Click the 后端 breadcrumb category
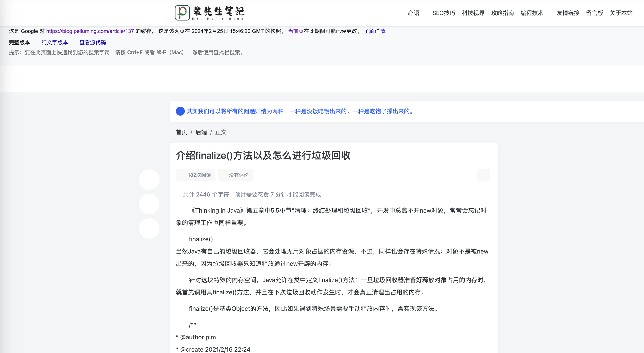Image resolution: width=644 pixels, height=353 pixels. 201,132
